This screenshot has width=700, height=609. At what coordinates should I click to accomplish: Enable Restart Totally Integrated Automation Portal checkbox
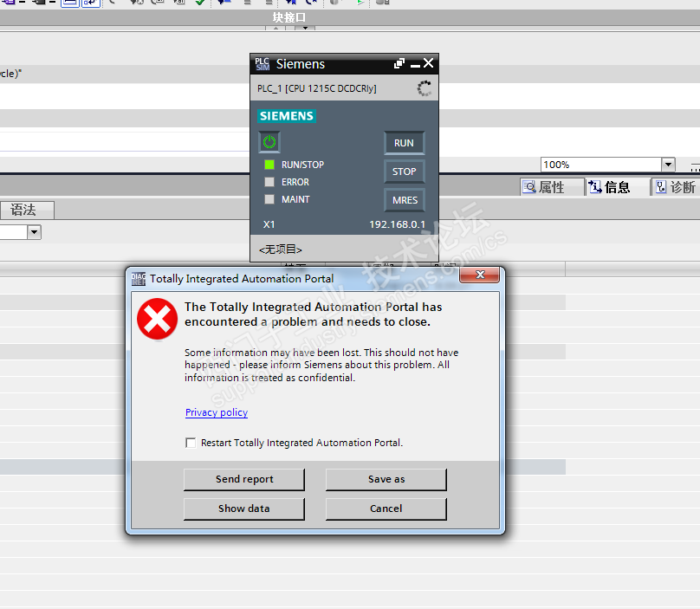point(191,443)
